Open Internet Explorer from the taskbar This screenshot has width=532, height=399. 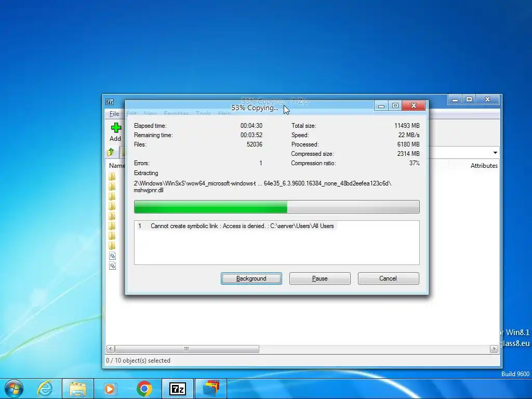pos(45,389)
